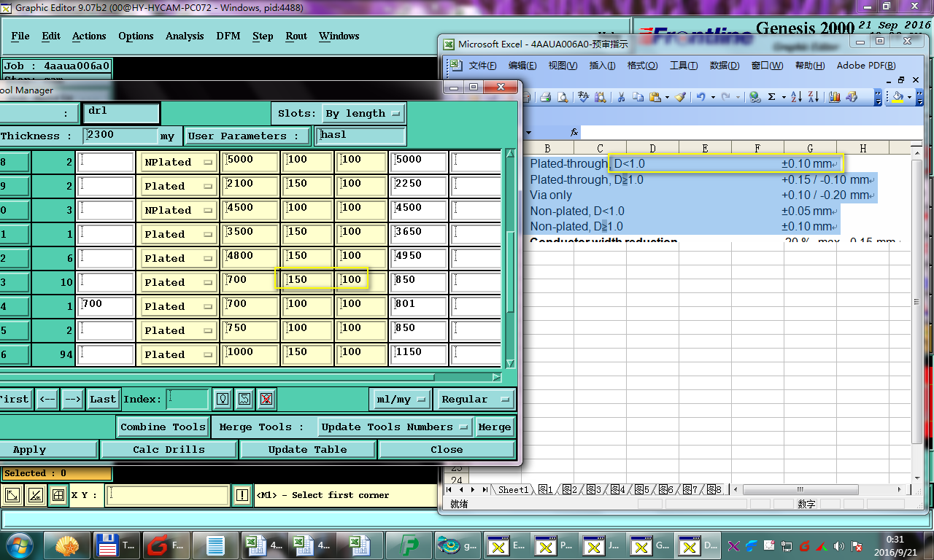This screenshot has width=934, height=560.
Task: Click the floppy disk taskbar icon
Action: pos(117,545)
